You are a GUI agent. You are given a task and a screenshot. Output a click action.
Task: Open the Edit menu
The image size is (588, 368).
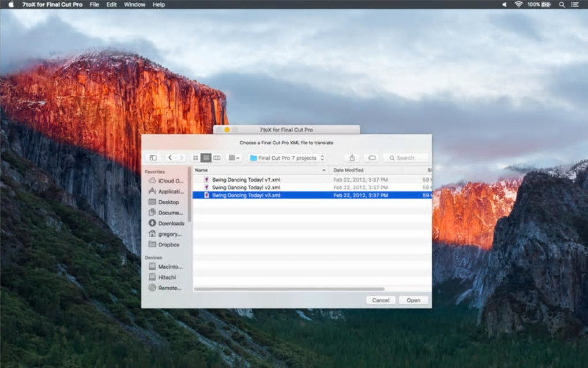pos(111,5)
